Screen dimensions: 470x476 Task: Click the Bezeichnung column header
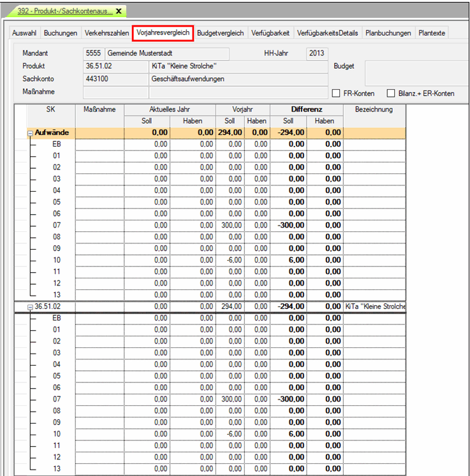[x=374, y=110]
